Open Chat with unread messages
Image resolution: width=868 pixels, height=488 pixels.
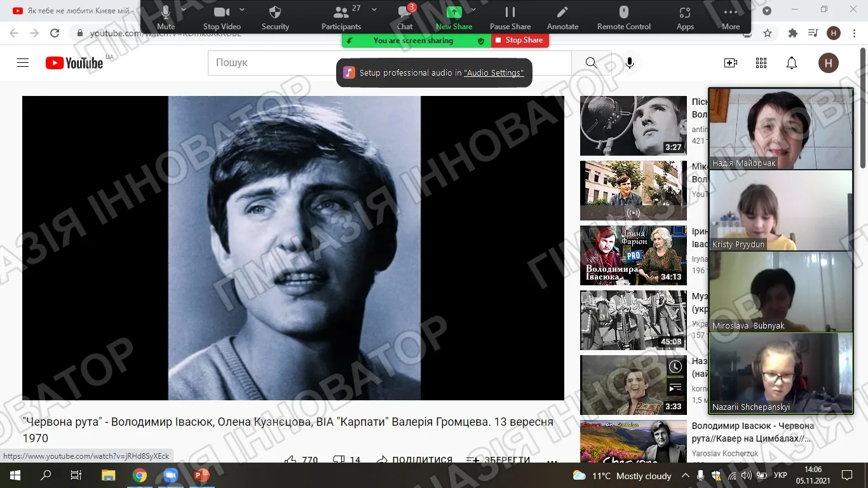405,17
